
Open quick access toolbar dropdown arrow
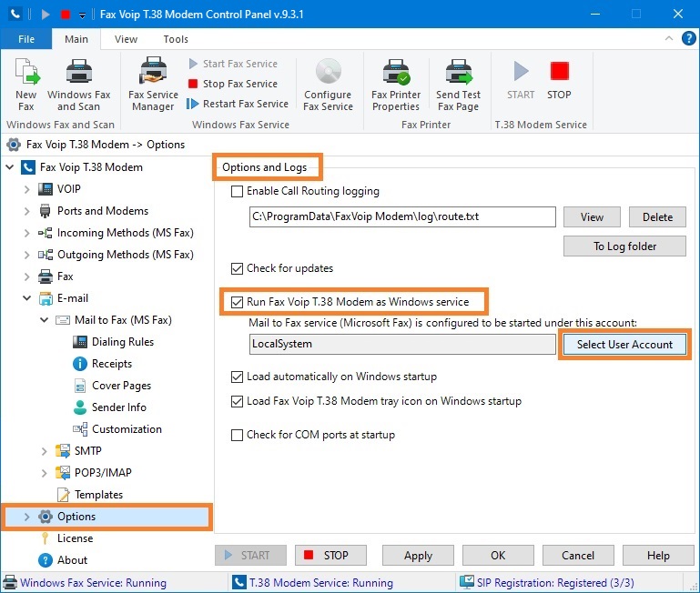(x=82, y=15)
